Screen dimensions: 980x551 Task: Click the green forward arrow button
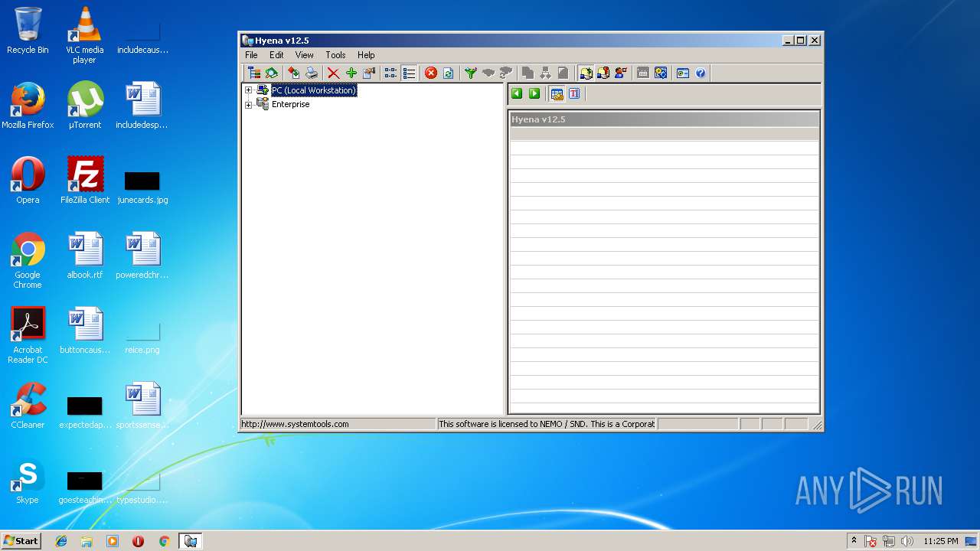pyautogui.click(x=534, y=93)
